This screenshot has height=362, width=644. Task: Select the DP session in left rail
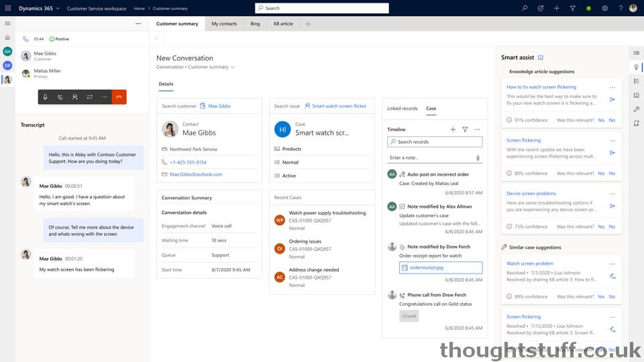click(x=7, y=65)
